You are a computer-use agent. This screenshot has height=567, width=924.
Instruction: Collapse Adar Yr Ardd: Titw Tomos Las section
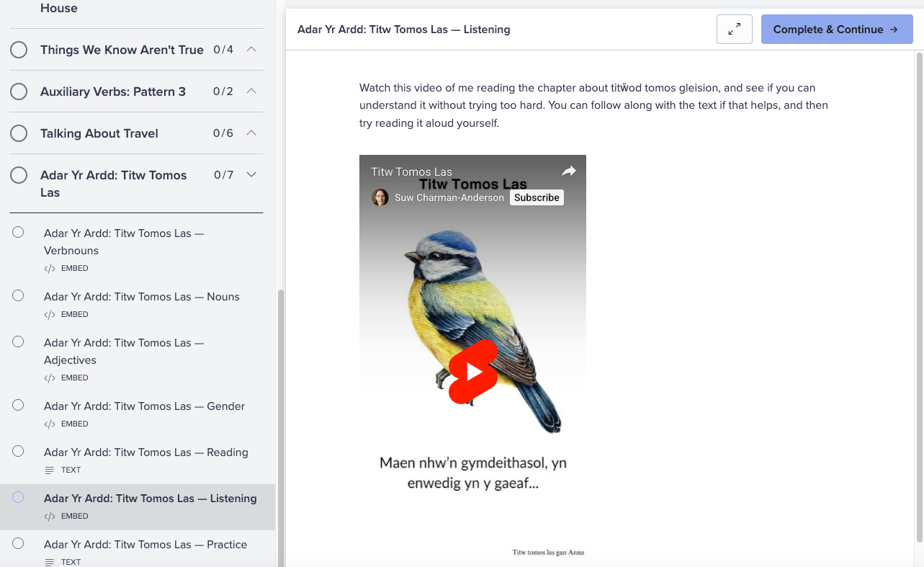251,175
